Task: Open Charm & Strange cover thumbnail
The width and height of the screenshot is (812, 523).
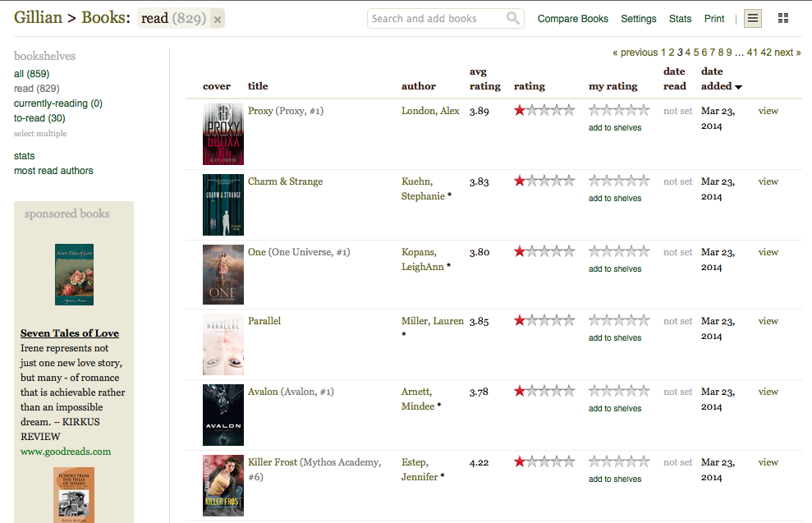Action: coord(223,204)
